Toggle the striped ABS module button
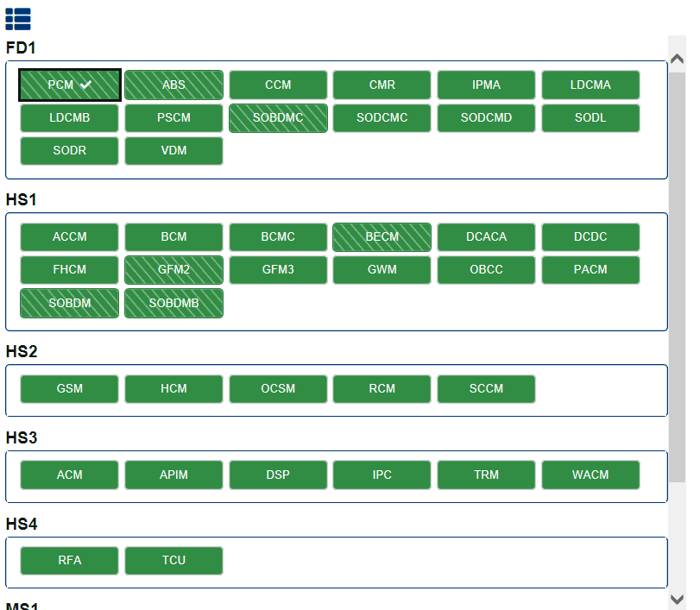The width and height of the screenshot is (700, 610). click(x=173, y=85)
